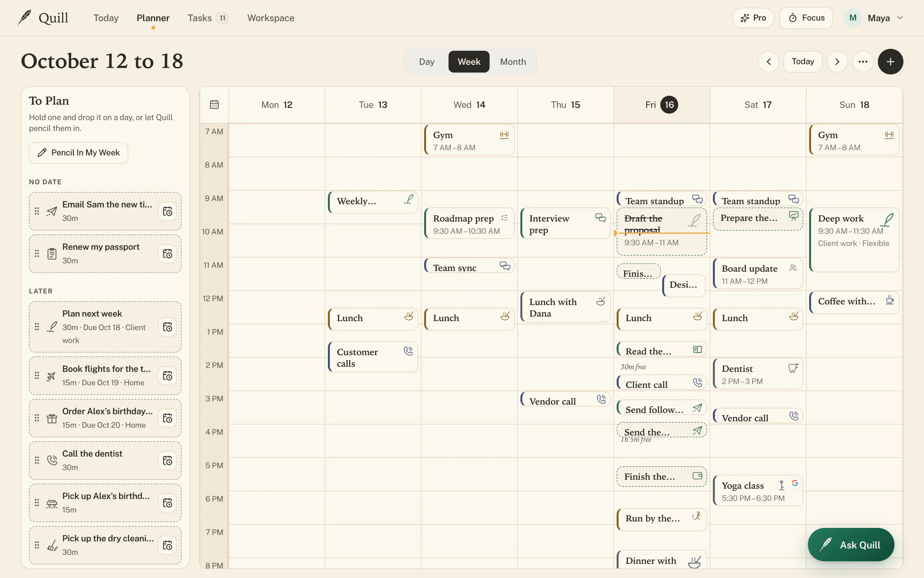Click the Quill feather logo
Viewport: 924px width, 578px height.
[x=24, y=18]
